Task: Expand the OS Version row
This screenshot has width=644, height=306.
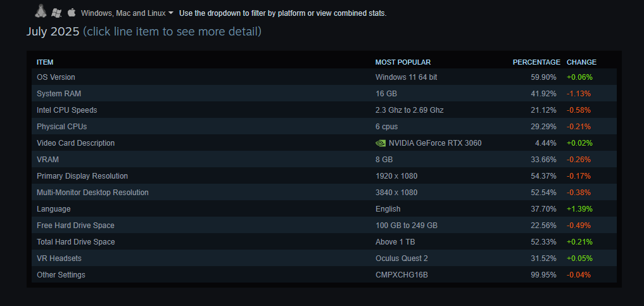Action: click(x=324, y=77)
